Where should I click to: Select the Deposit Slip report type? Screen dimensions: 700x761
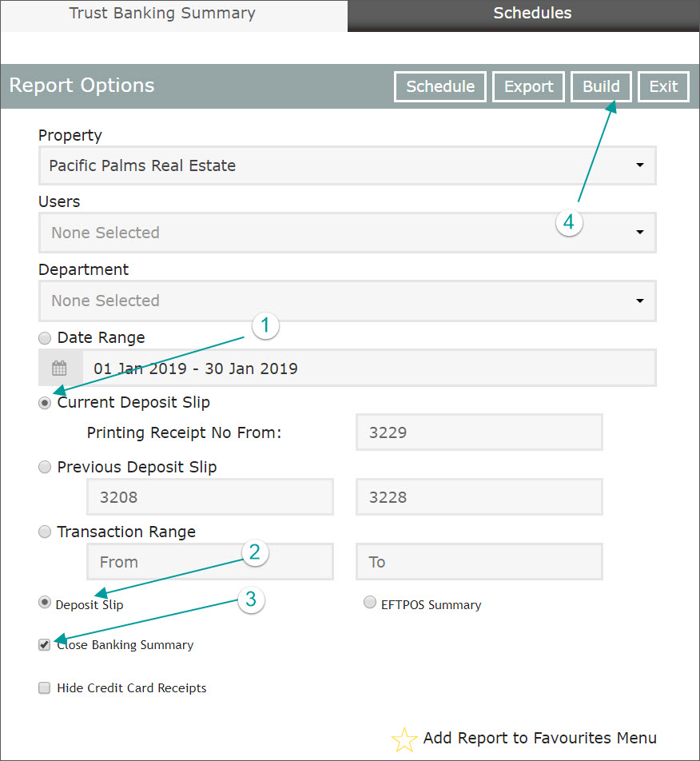[x=45, y=604]
